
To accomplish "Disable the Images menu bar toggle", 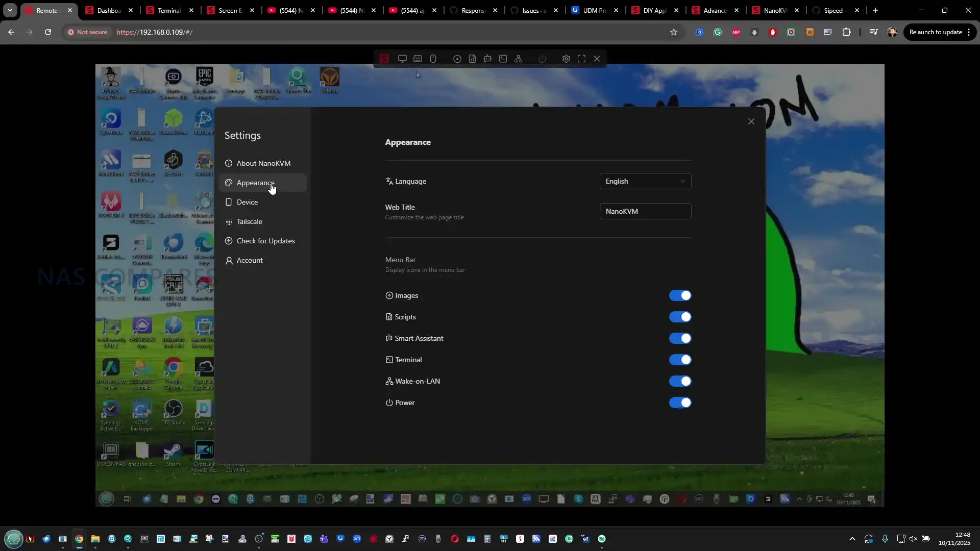I will pos(680,295).
